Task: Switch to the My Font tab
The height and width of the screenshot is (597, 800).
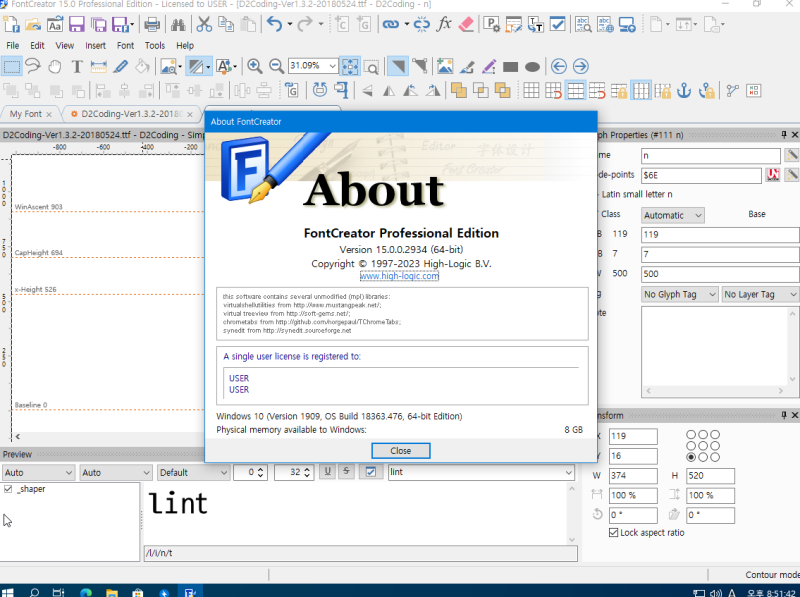Action: pyautogui.click(x=26, y=114)
